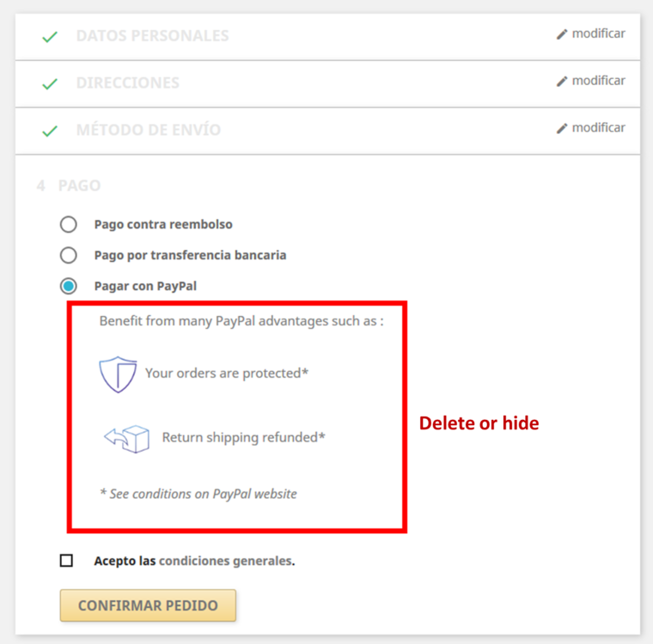653x644 pixels.
Task: Expand the Direcciones step header
Action: (127, 83)
